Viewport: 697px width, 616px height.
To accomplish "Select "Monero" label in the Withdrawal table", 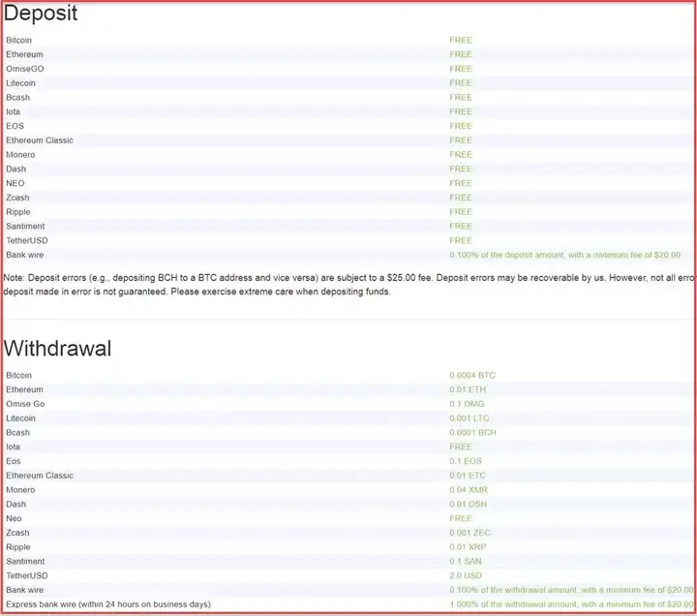I will pyautogui.click(x=20, y=490).
